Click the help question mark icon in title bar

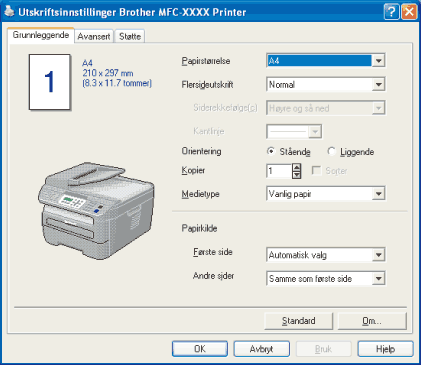[x=391, y=12]
